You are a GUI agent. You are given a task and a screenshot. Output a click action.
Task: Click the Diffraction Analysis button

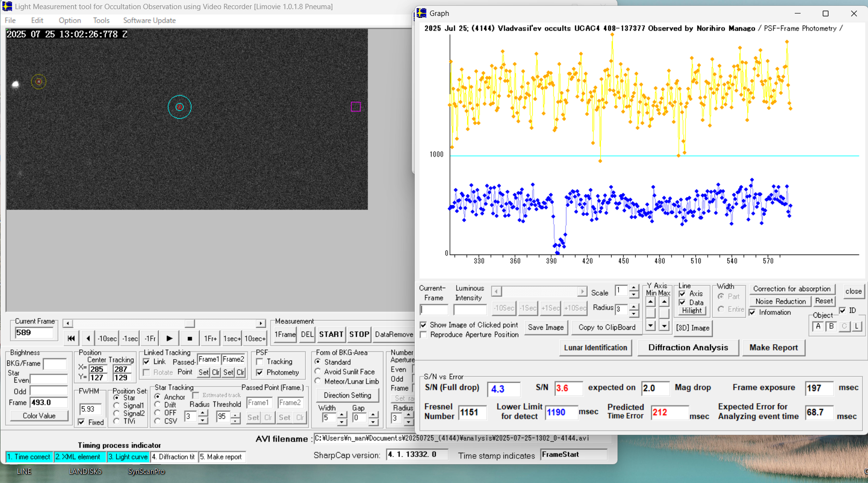(x=688, y=348)
